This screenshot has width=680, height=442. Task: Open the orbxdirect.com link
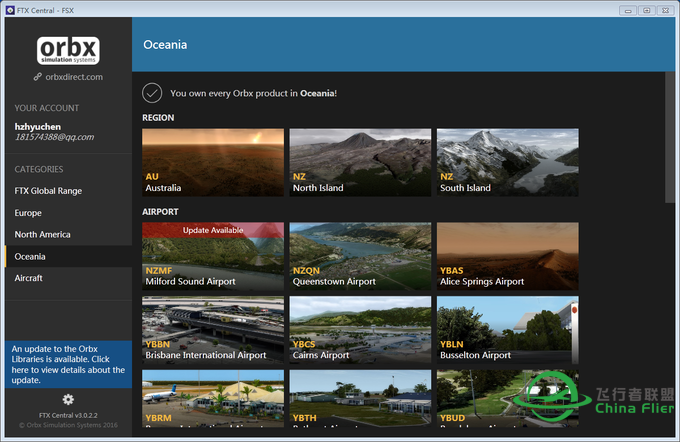[x=74, y=77]
